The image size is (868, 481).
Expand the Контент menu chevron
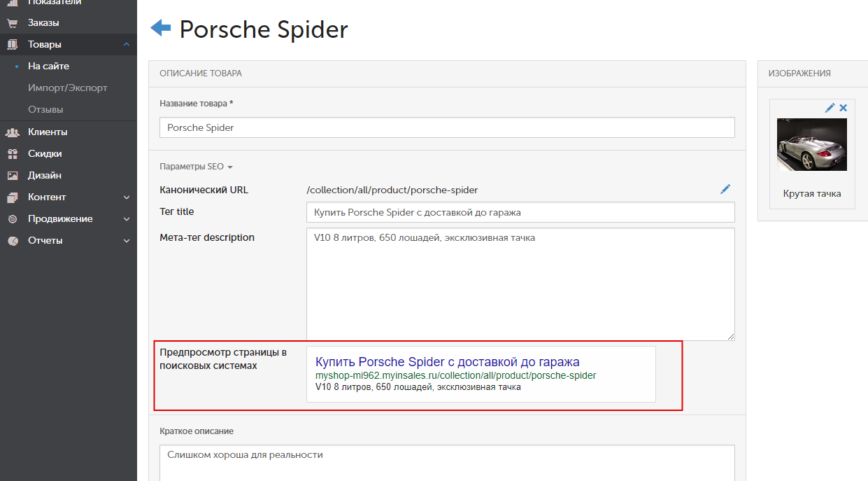pos(127,197)
